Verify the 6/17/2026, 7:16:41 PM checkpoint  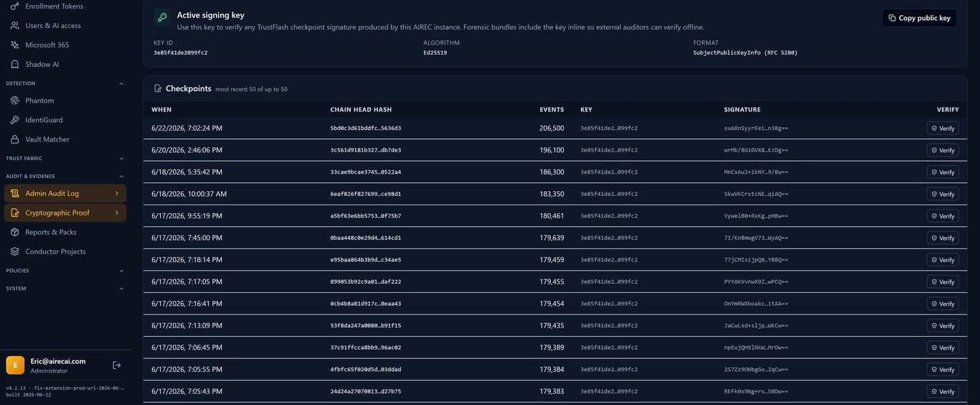[943, 304]
